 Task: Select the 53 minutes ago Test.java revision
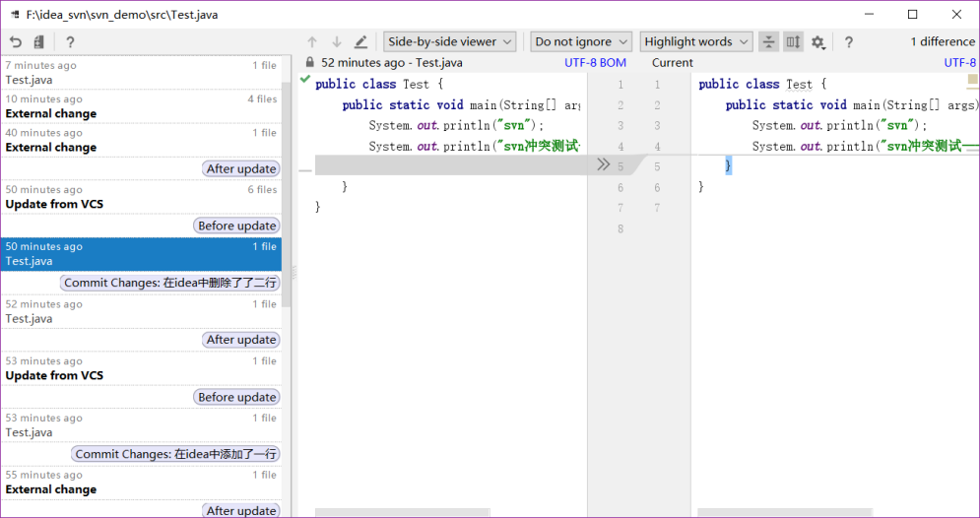point(141,424)
